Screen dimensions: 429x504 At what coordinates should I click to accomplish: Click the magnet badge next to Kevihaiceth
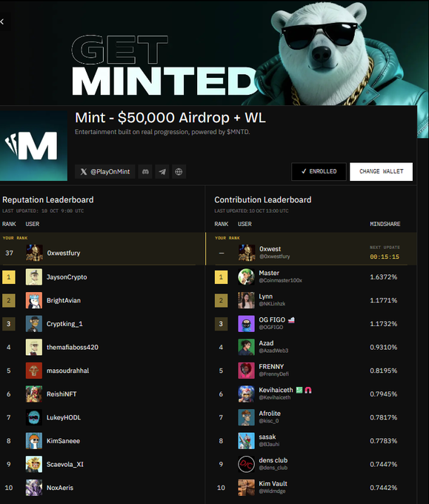[x=307, y=390]
